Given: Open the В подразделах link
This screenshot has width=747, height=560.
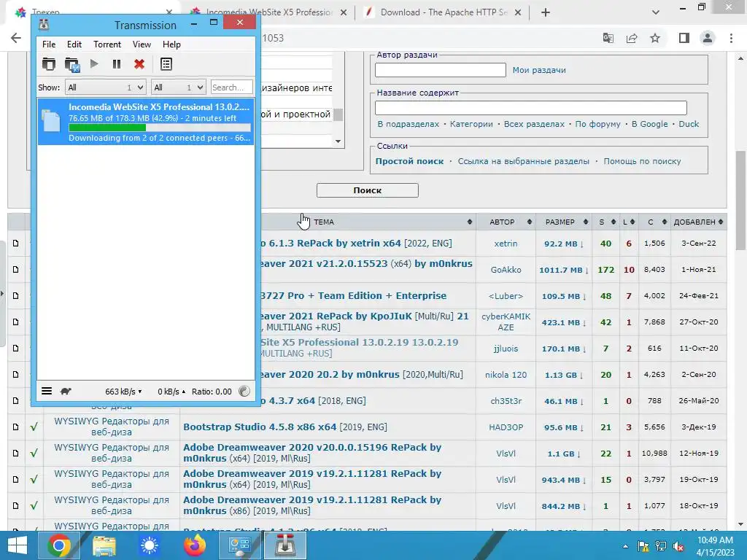Looking at the screenshot, I should (409, 124).
